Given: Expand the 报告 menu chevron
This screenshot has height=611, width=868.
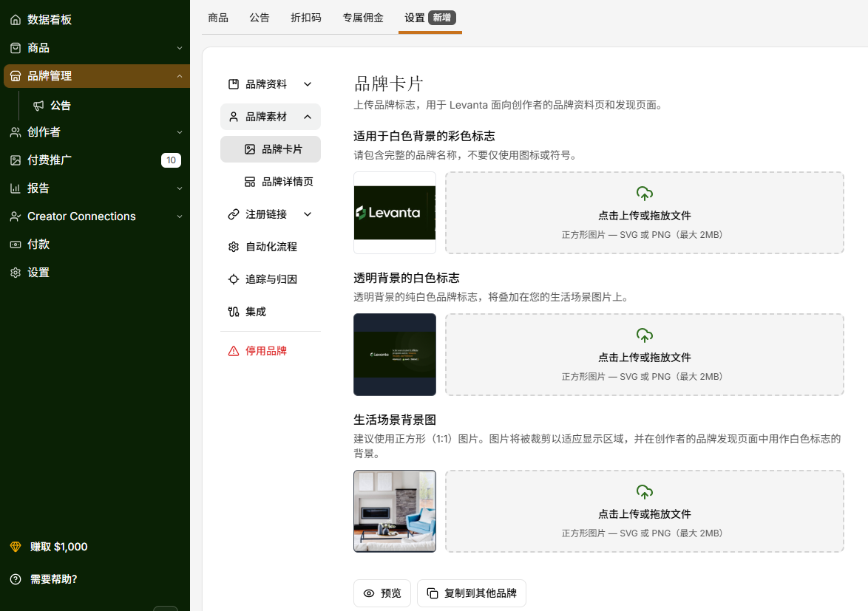Looking at the screenshot, I should click(180, 188).
